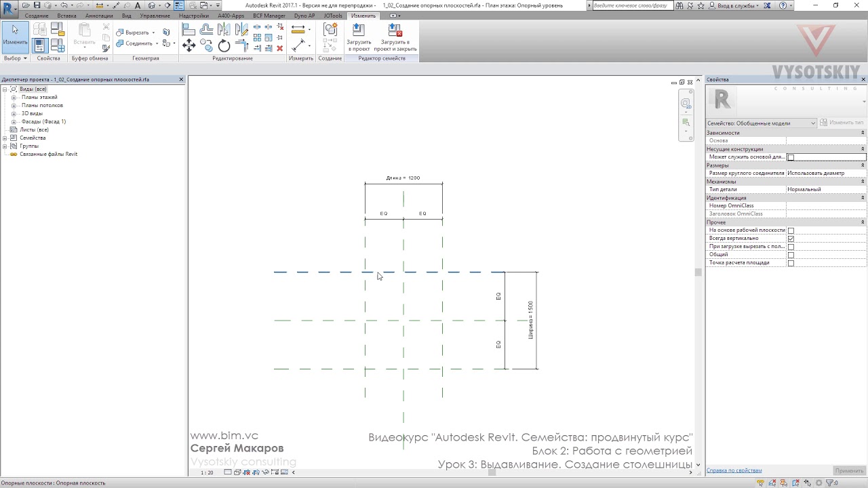
Task: Click the view scale 1 : 20 control
Action: [208, 472]
